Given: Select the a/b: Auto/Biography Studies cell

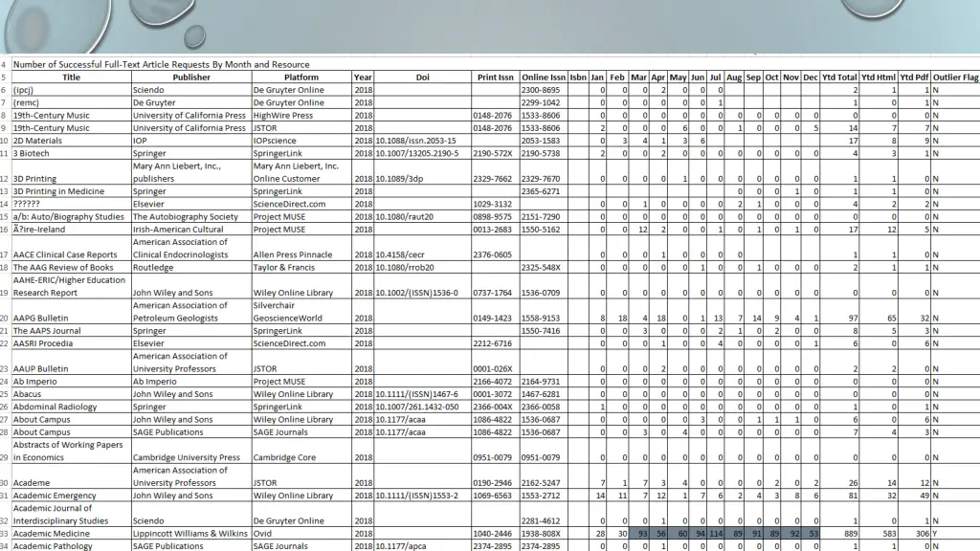Looking at the screenshot, I should [71, 217].
